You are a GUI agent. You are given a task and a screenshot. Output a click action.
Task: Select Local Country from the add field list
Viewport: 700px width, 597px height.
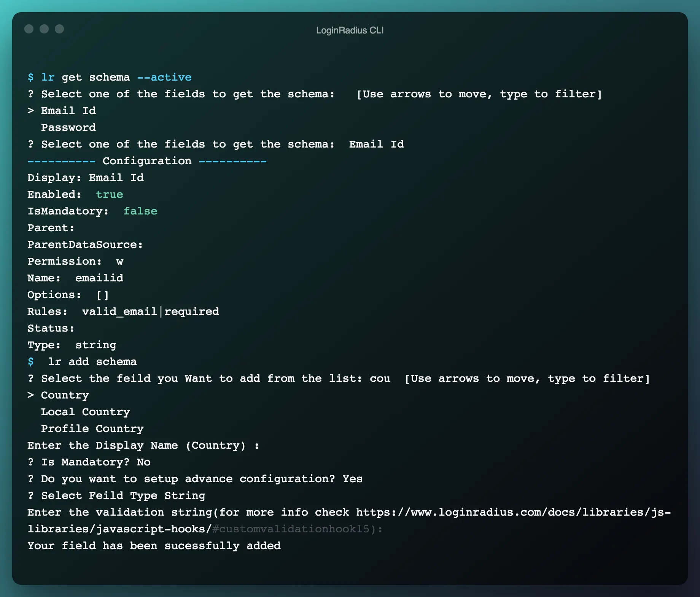pyautogui.click(x=85, y=411)
